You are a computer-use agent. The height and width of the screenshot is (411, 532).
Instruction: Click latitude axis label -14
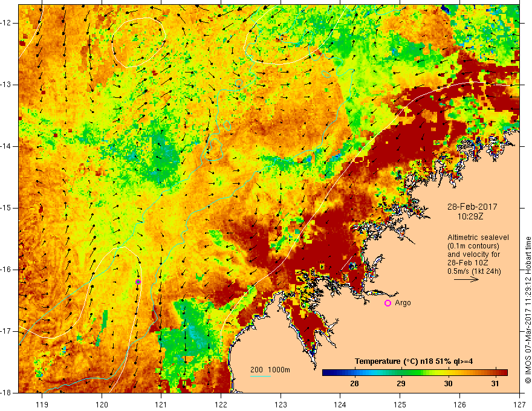(7, 146)
